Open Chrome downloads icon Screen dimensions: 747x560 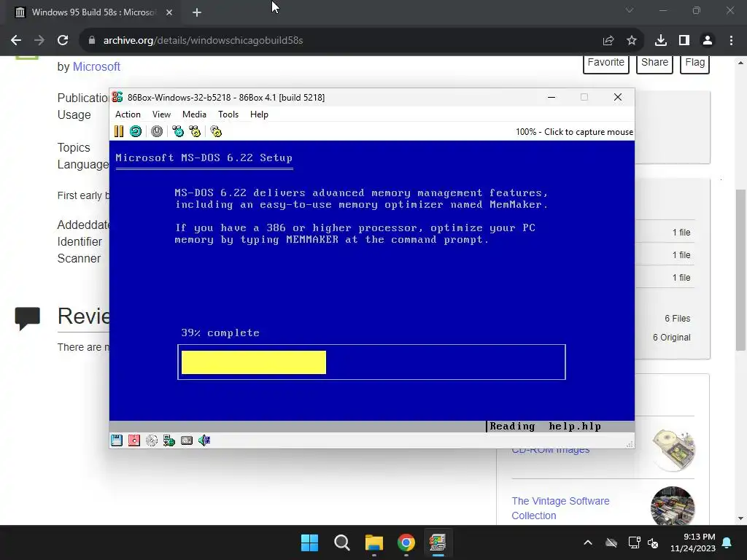661,41
